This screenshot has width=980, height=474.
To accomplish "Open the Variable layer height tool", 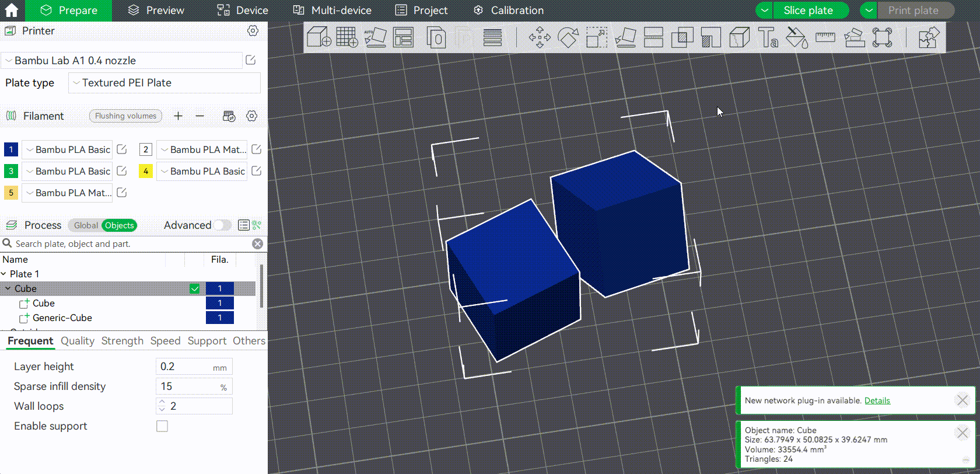I will click(493, 37).
